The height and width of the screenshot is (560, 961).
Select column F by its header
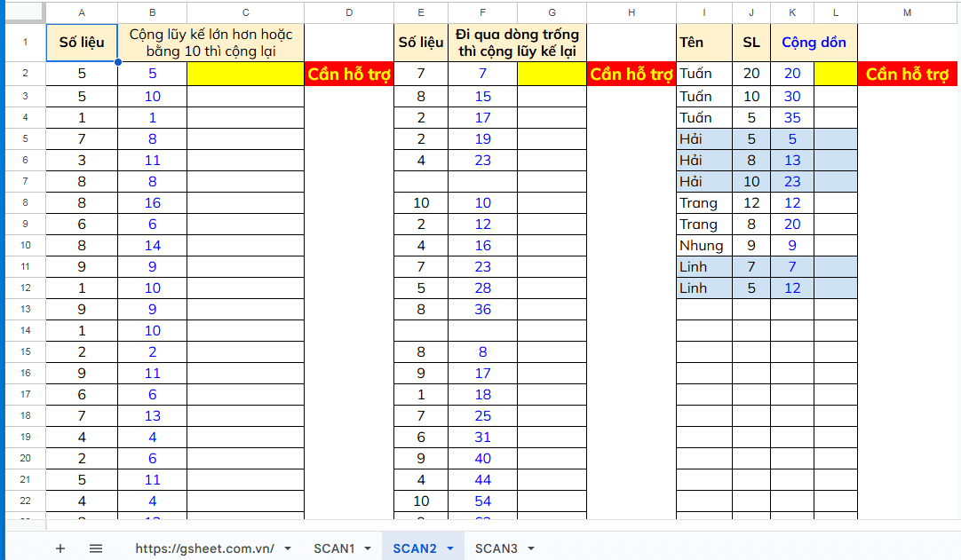(x=482, y=12)
